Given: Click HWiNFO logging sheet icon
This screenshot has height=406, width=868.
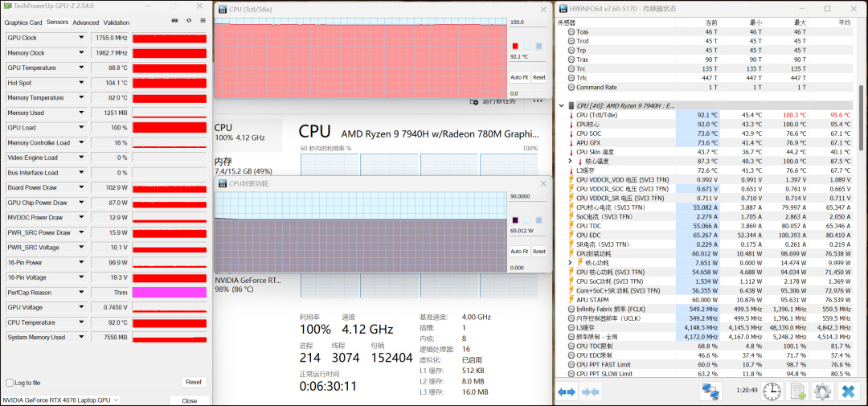Looking at the screenshot, I should pos(797,392).
